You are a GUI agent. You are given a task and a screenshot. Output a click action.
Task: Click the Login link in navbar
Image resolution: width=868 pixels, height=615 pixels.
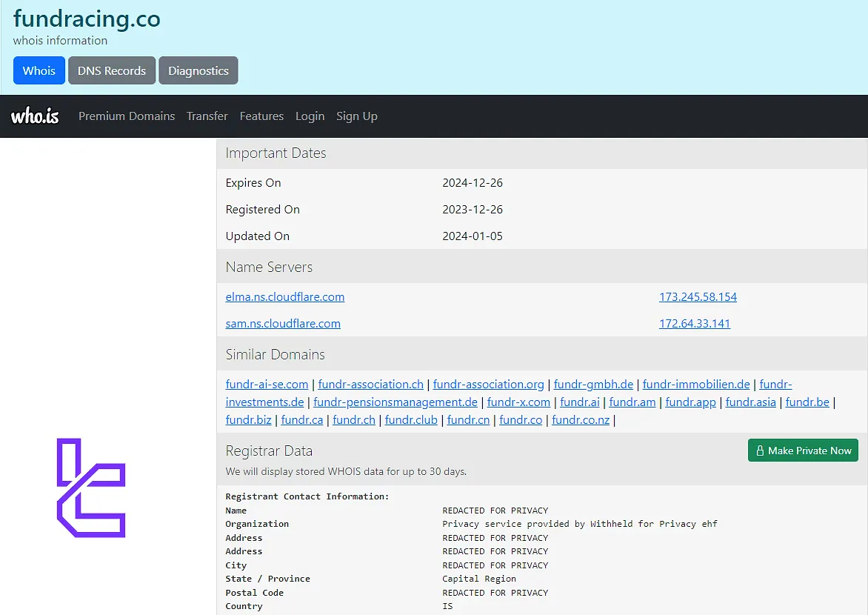(x=310, y=116)
